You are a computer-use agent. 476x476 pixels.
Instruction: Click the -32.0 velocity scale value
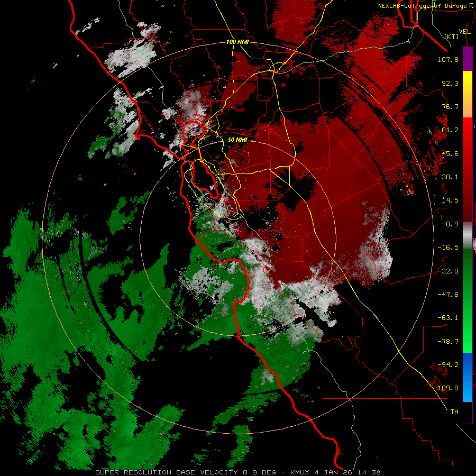coord(448,271)
